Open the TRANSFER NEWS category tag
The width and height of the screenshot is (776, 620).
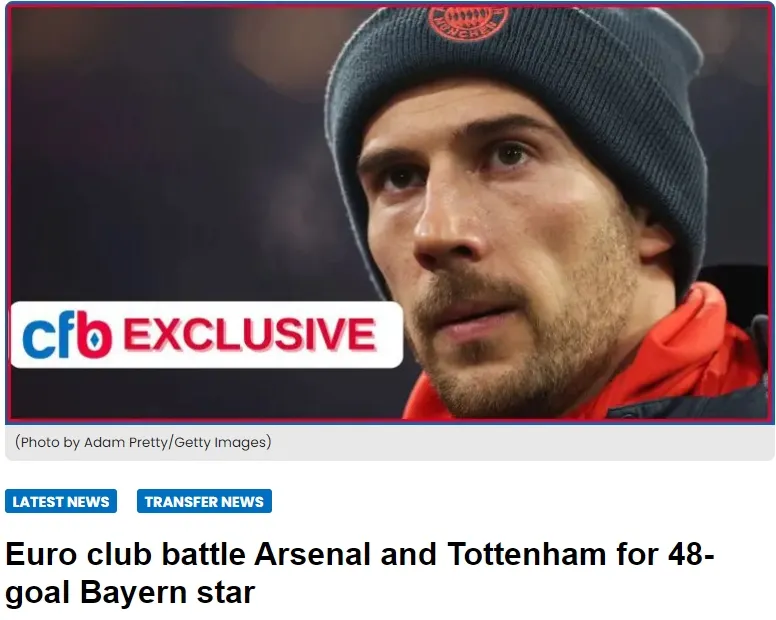[204, 502]
